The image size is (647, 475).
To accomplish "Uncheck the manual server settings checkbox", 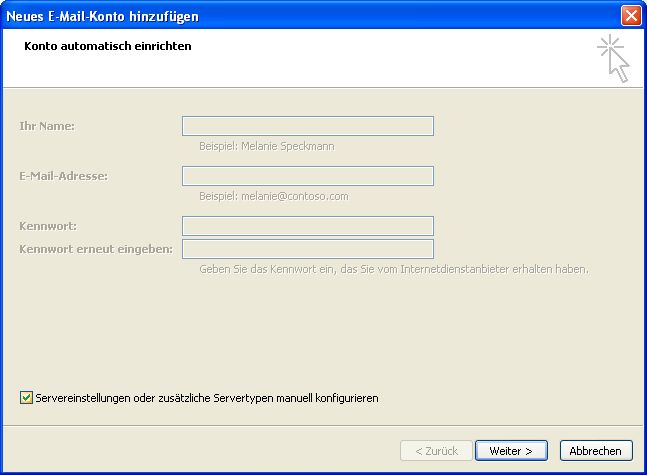I will click(x=26, y=398).
